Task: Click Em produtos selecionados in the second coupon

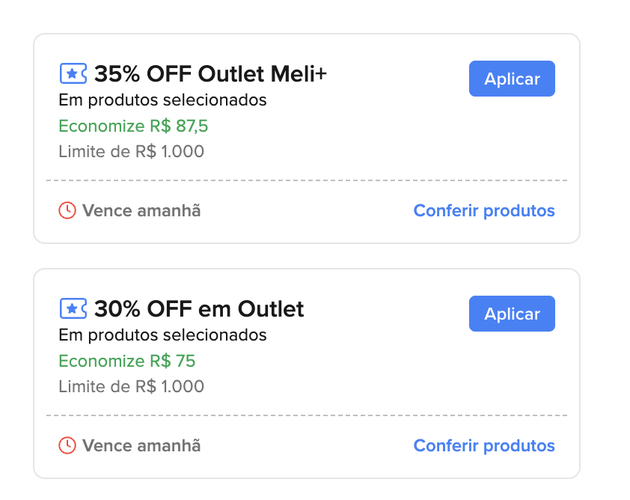Action: [x=163, y=335]
